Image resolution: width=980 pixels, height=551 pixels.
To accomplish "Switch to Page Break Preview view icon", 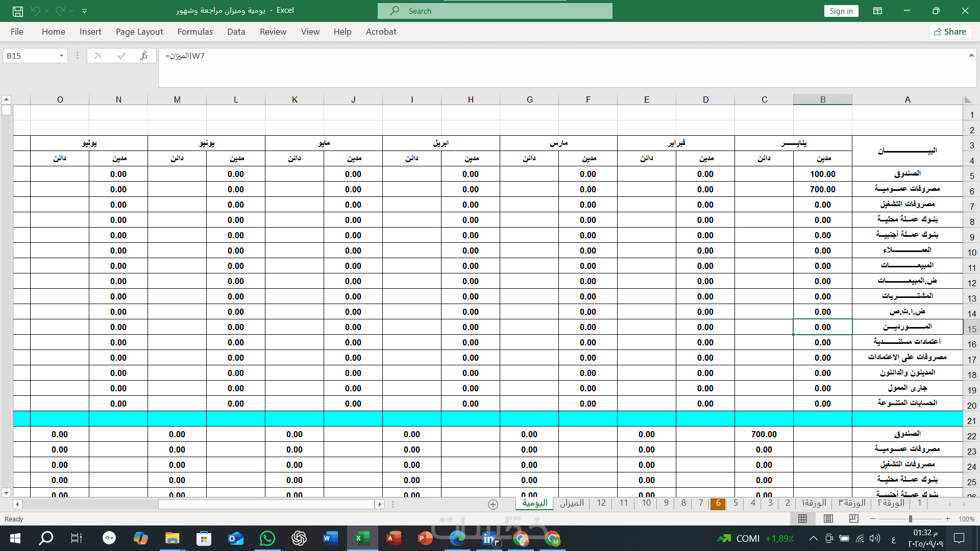I will pyautogui.click(x=853, y=519).
